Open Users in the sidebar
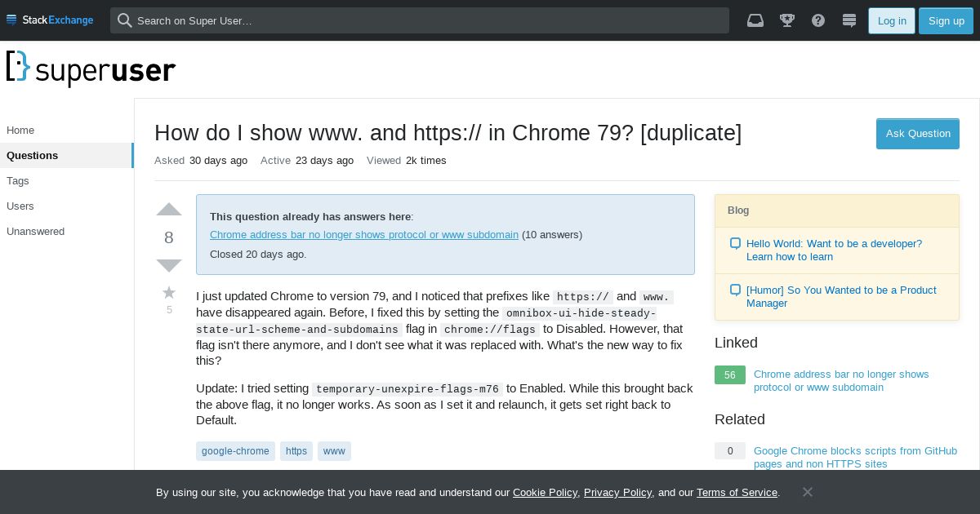 [x=67, y=206]
